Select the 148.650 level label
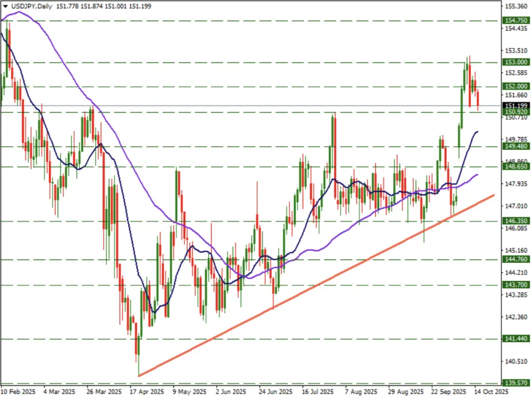Screen dimensions: 532x397 [516, 166]
